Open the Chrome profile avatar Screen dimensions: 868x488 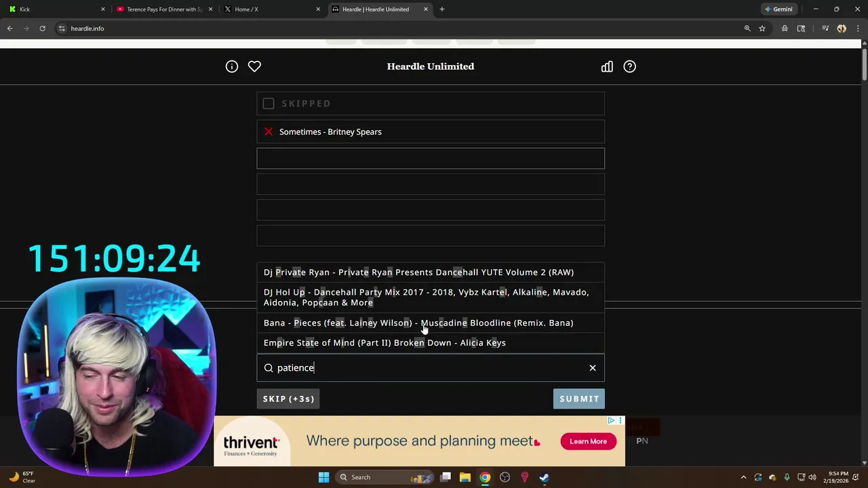[842, 28]
